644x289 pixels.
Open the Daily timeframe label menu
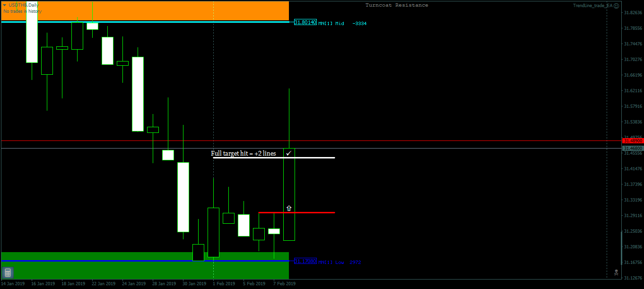click(32, 5)
